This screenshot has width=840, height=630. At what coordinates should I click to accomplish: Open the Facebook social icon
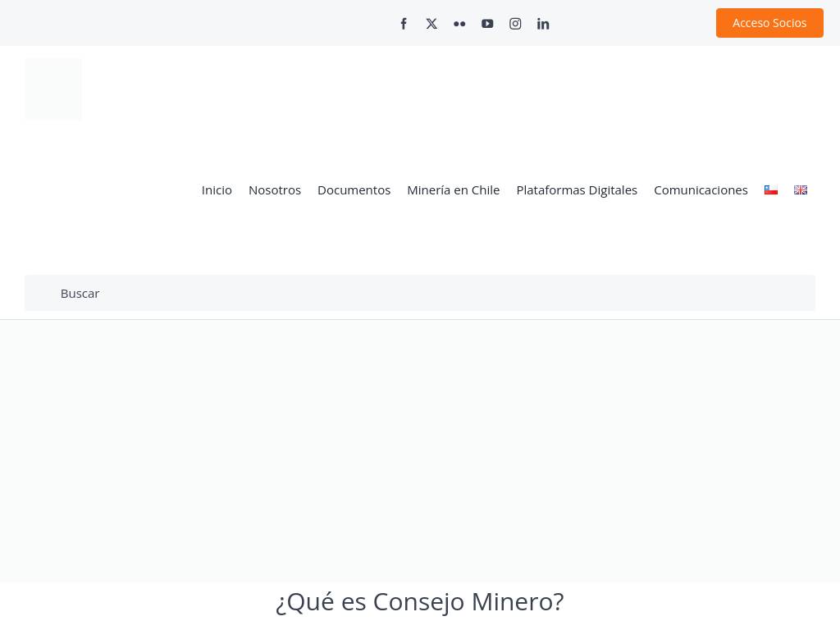[x=404, y=24]
